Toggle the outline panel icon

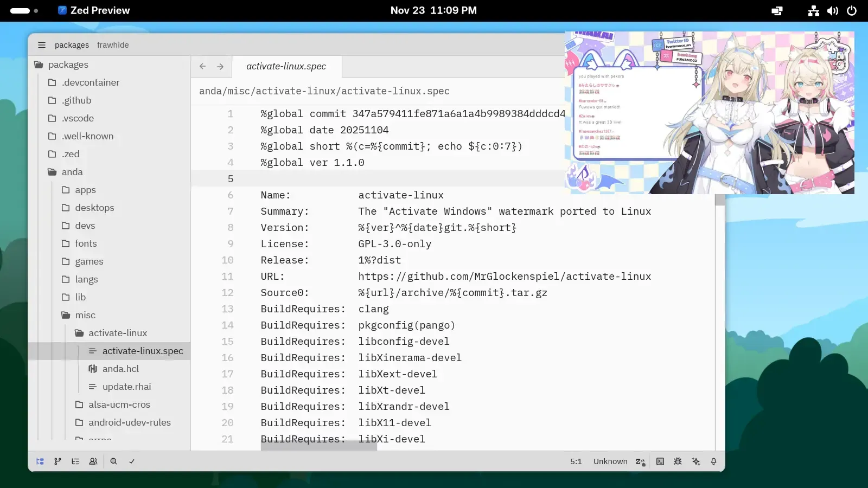[x=75, y=461]
